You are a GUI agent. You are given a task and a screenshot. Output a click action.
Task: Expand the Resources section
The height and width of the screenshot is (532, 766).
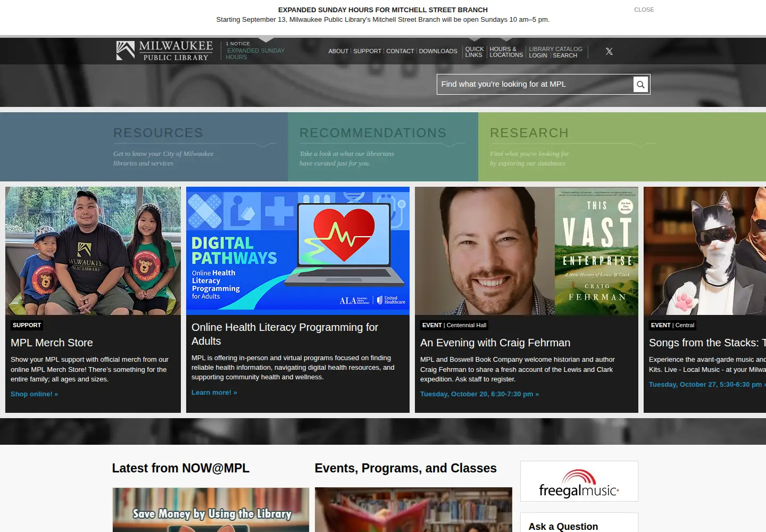point(158,133)
